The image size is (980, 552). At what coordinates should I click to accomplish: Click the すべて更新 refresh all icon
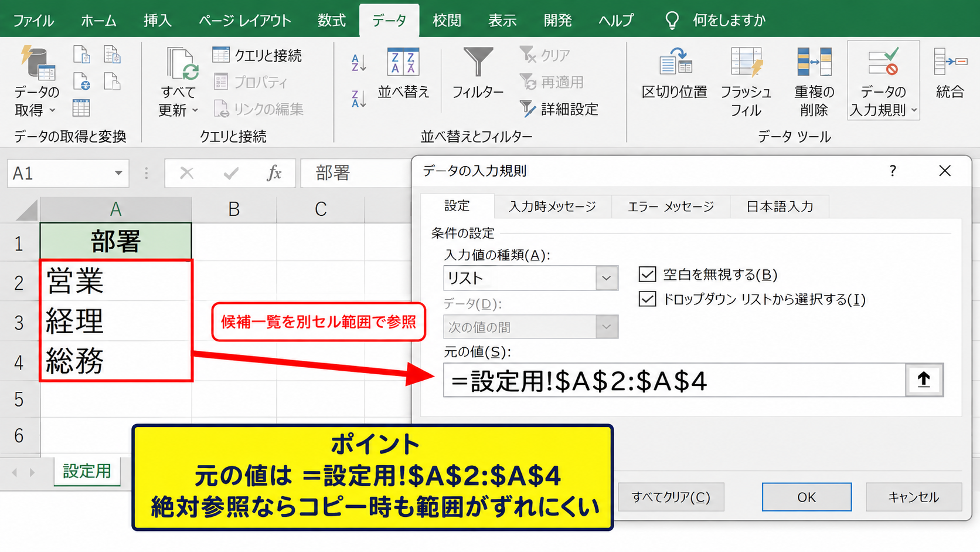[182, 63]
